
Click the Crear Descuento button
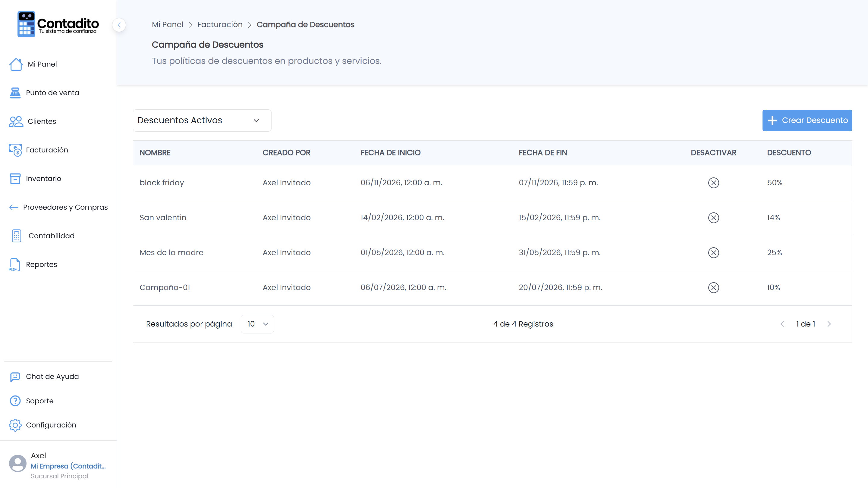[807, 120]
